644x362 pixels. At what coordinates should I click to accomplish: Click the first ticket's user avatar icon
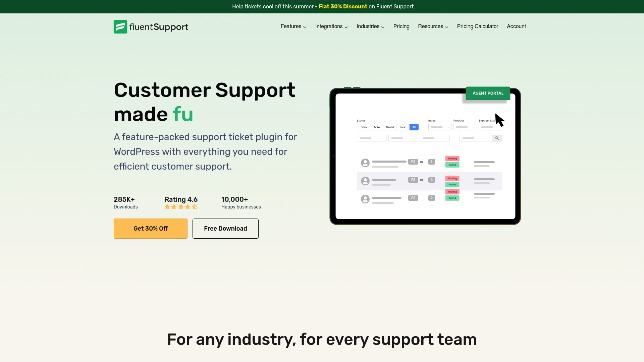[365, 163]
